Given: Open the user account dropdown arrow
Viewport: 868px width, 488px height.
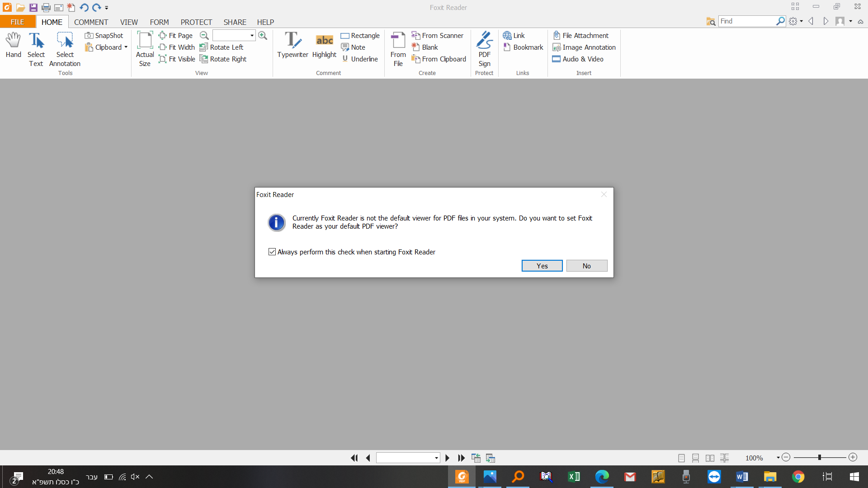Looking at the screenshot, I should (x=850, y=21).
